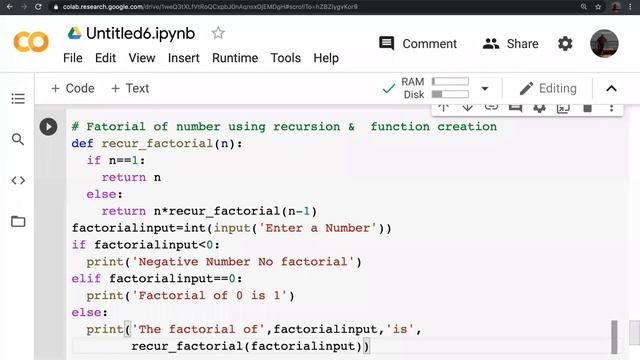The height and width of the screenshot is (360, 640).
Task: Move cell up with the arrow icon
Action: (444, 107)
